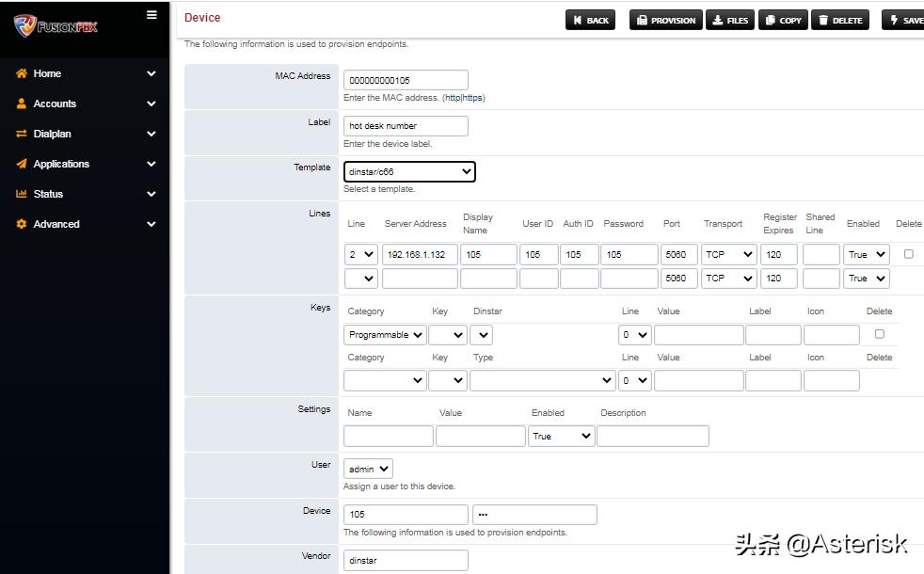Open the Advanced sidebar menu
Screen dimensions: 924x574
56,224
